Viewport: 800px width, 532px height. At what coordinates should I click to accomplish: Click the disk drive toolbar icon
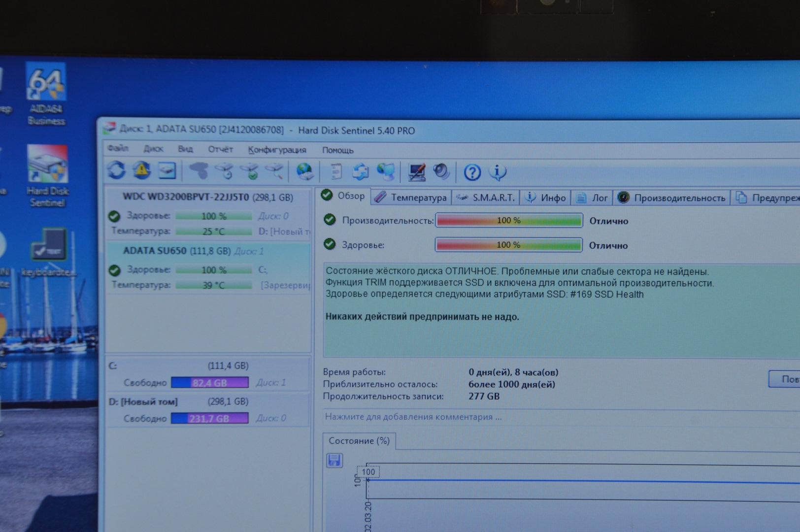pos(167,171)
